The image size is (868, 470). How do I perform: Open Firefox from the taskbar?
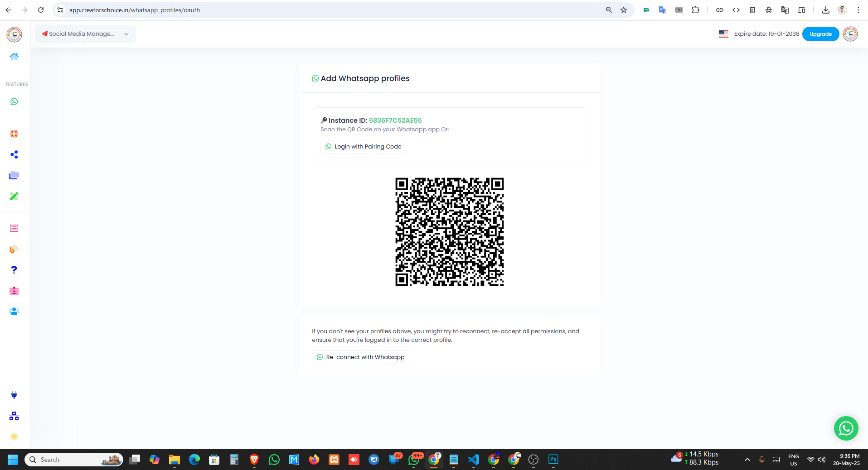coord(314,460)
